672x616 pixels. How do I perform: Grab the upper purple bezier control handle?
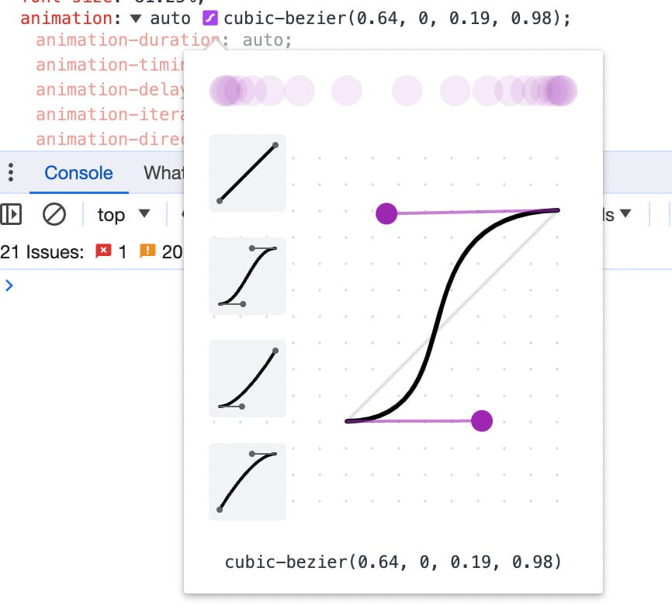tap(386, 213)
